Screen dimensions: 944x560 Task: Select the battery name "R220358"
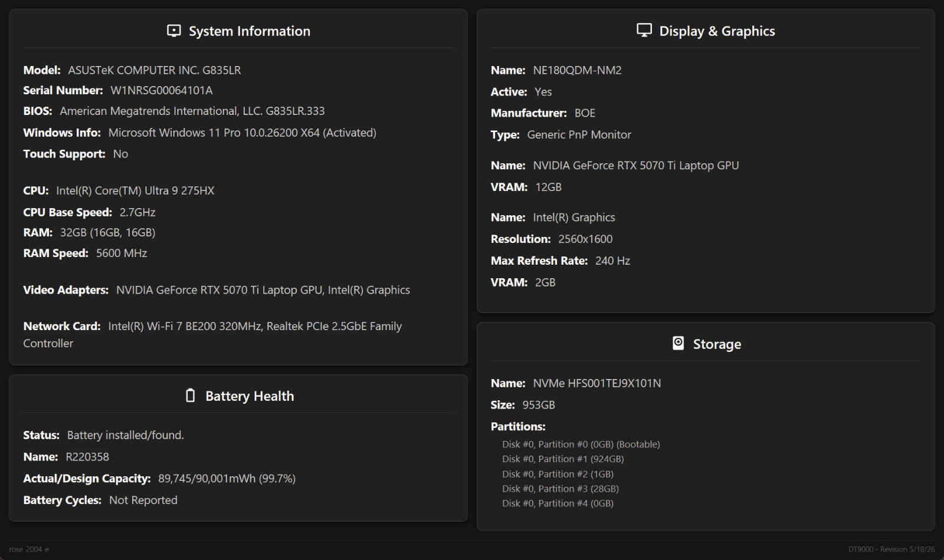click(x=87, y=457)
